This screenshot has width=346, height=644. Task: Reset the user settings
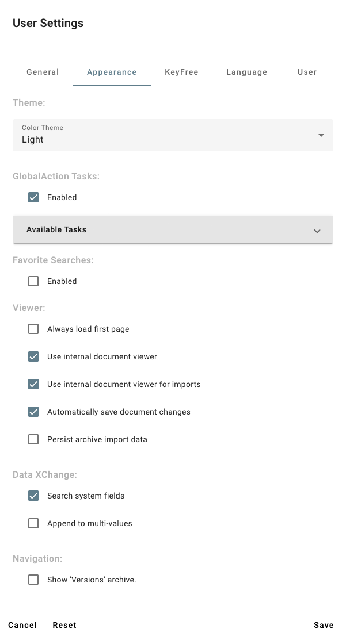(x=64, y=625)
